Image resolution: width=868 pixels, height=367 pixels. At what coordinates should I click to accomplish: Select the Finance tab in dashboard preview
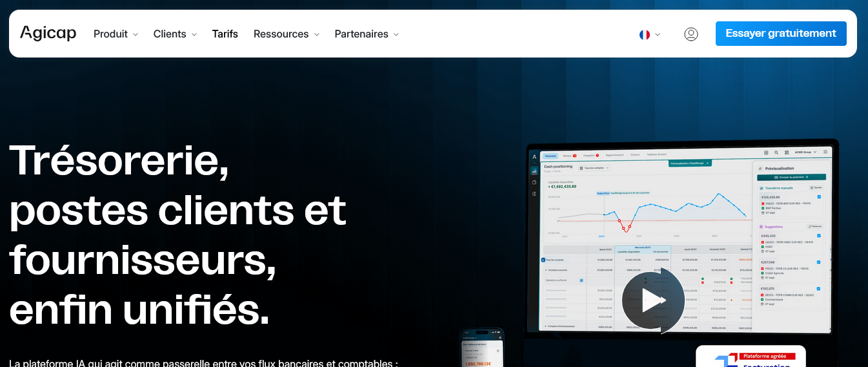pyautogui.click(x=635, y=155)
